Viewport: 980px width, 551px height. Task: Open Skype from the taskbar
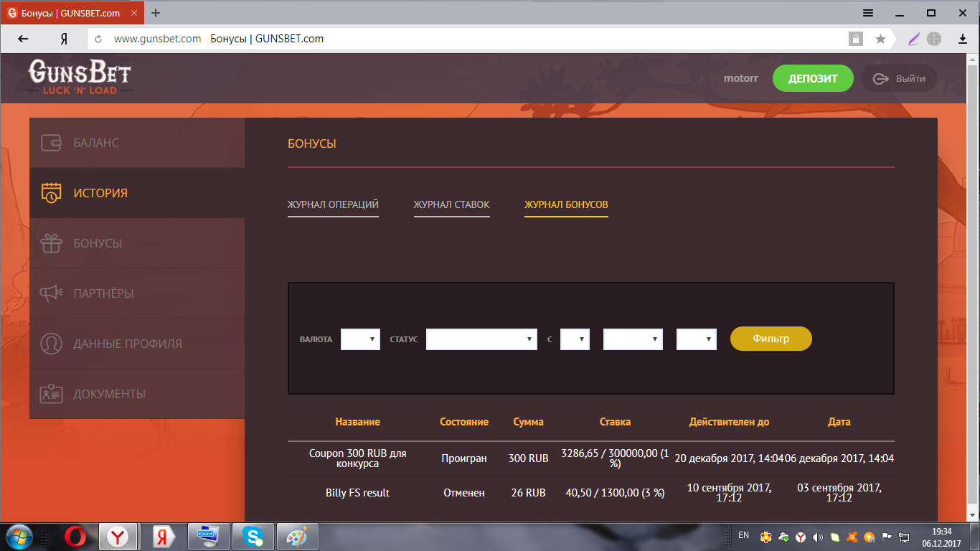click(x=253, y=537)
